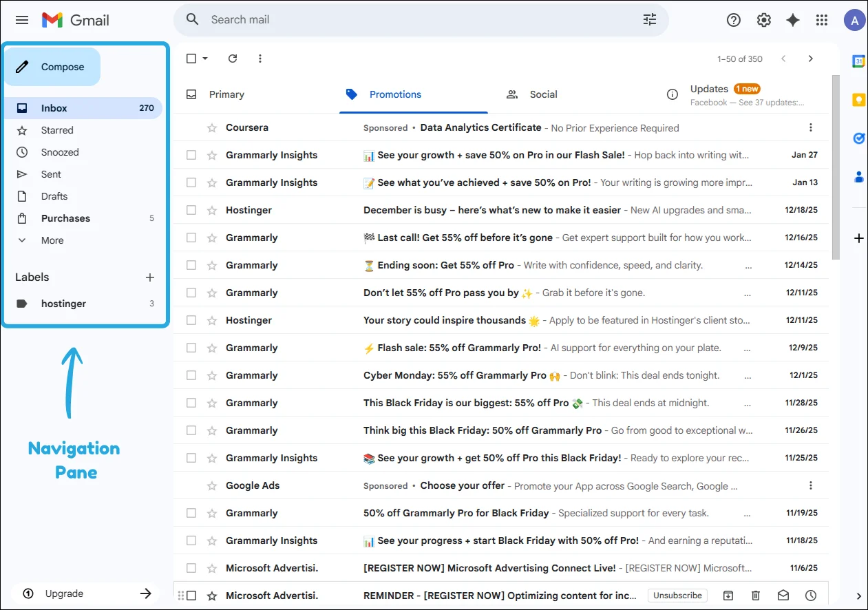The width and height of the screenshot is (868, 610).
Task: Open Gemini sparkle icon in header
Action: point(793,20)
